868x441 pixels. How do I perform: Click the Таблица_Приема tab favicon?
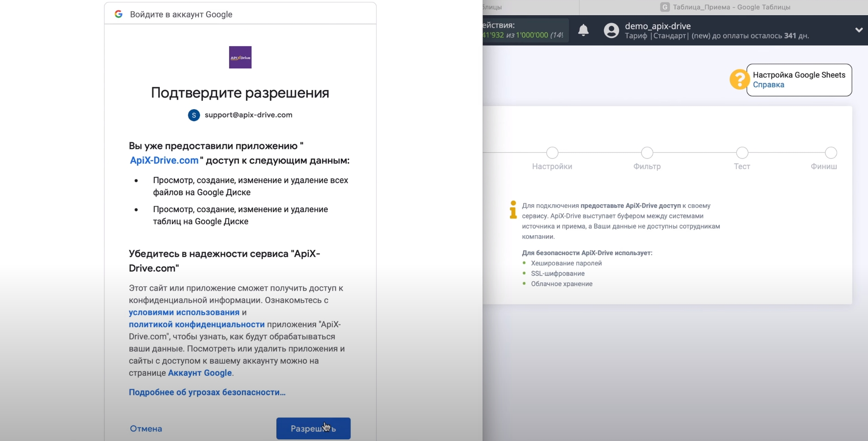pyautogui.click(x=665, y=7)
